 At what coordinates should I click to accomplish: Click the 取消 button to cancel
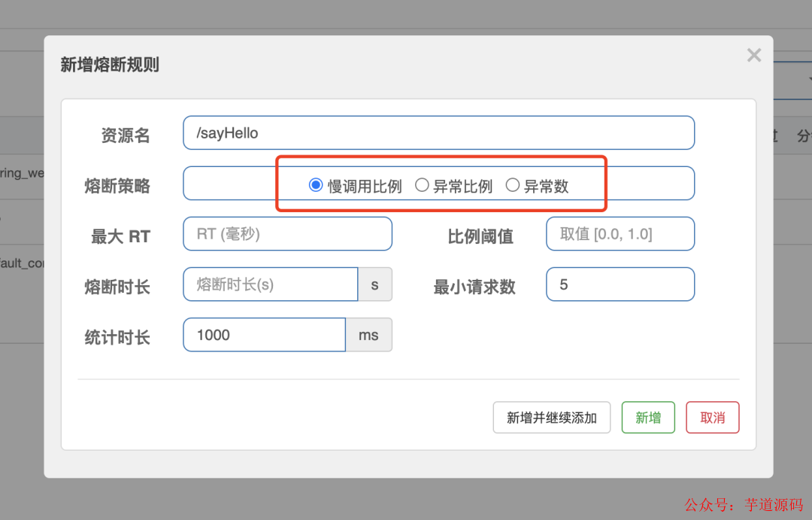point(713,418)
